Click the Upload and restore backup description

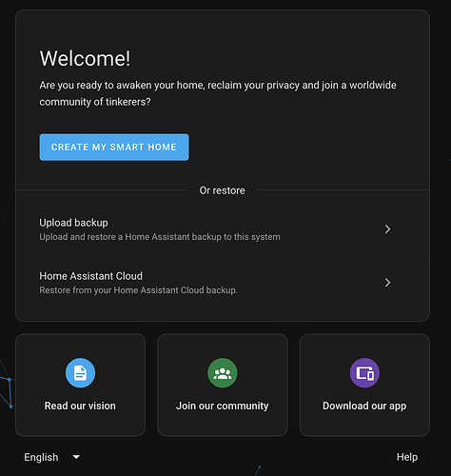click(160, 237)
